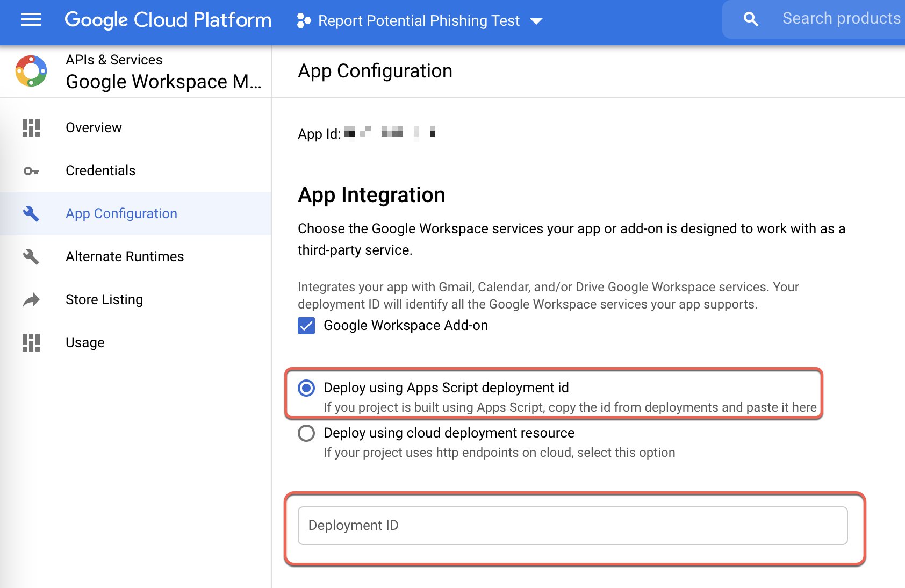
Task: Select Deploy using cloud deployment resource
Action: [306, 433]
